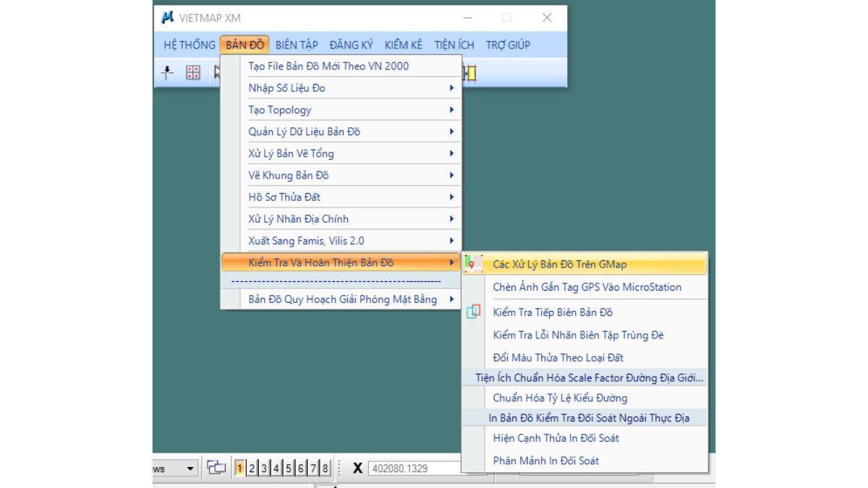Click the VIETMAP XM logo icon

168,17
